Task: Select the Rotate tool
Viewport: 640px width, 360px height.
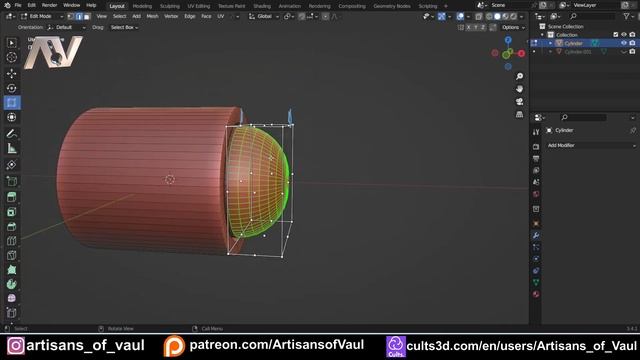Action: pyautogui.click(x=11, y=88)
